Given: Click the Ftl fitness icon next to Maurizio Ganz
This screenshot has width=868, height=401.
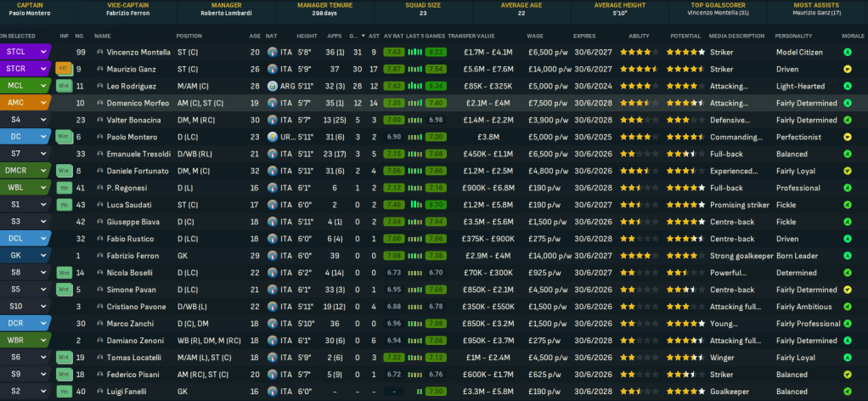Looking at the screenshot, I should point(64,69).
